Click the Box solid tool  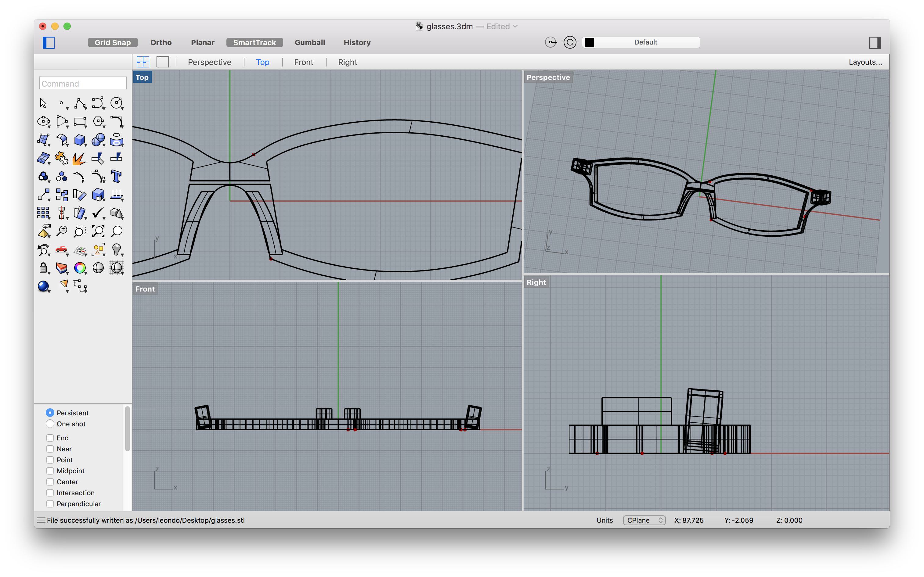(x=79, y=140)
